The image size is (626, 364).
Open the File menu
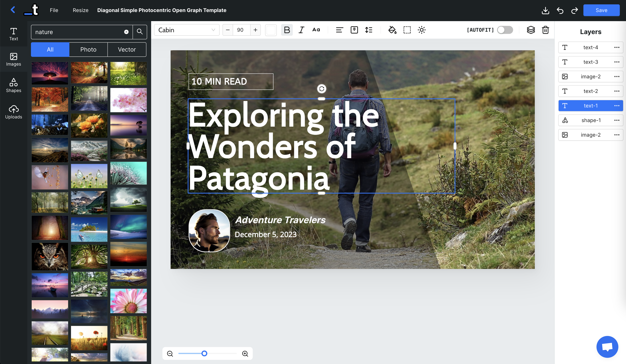coord(54,10)
